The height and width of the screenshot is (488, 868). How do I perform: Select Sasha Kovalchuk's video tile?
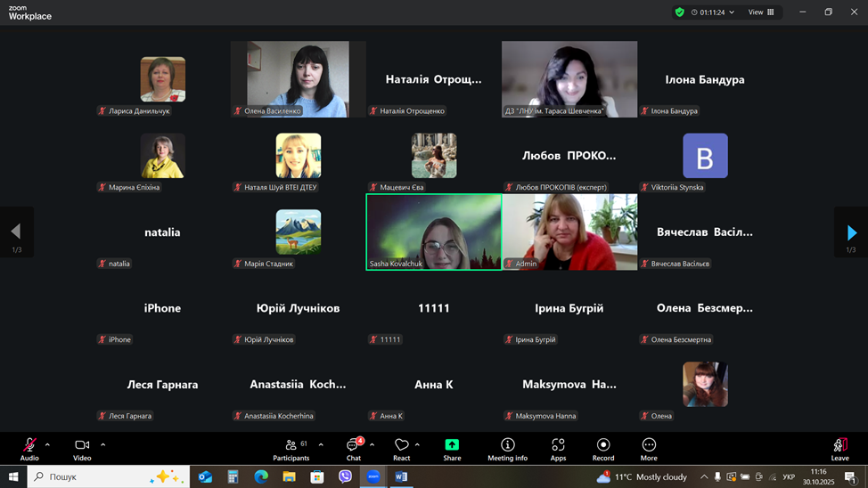pos(434,232)
